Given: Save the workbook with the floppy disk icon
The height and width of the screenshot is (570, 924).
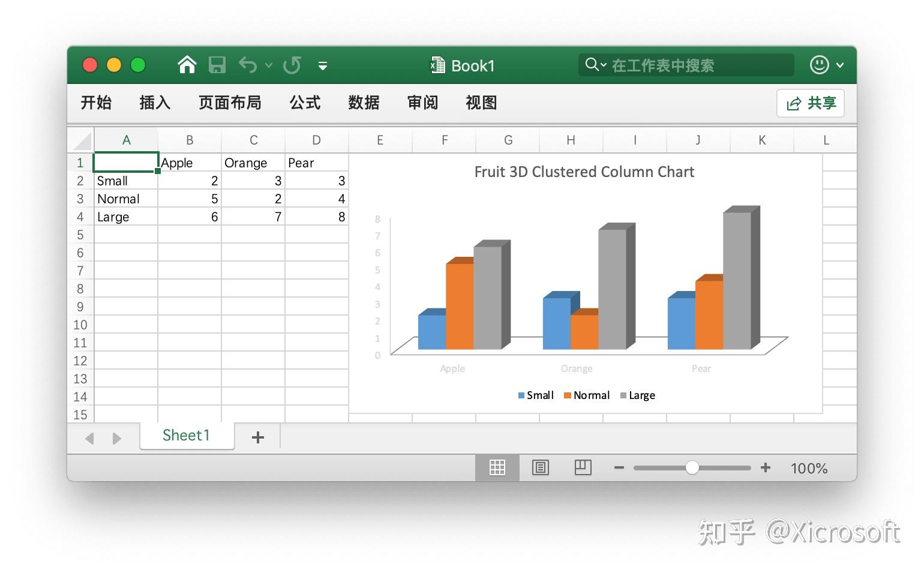Looking at the screenshot, I should (x=217, y=65).
